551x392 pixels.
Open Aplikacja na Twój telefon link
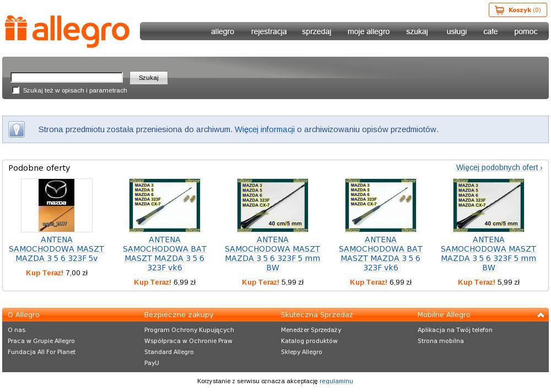pos(455,330)
